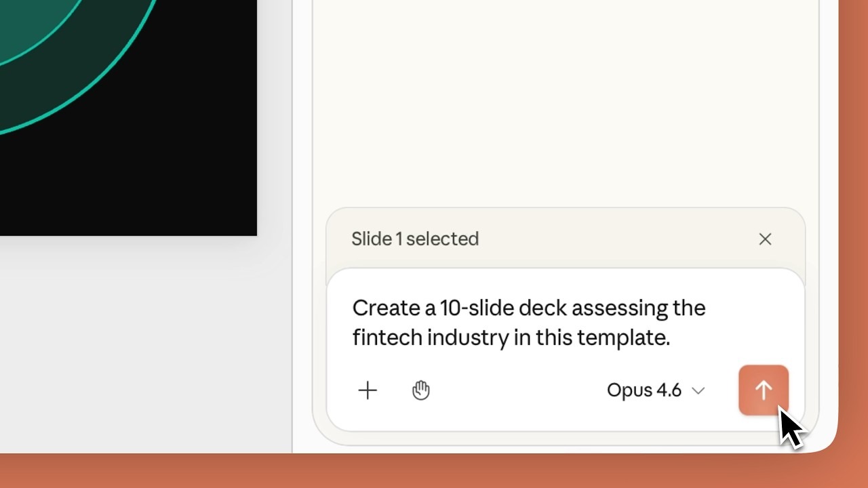Expand the chevron beside Opus 4.6
Viewport: 868px width, 488px height.
(698, 391)
